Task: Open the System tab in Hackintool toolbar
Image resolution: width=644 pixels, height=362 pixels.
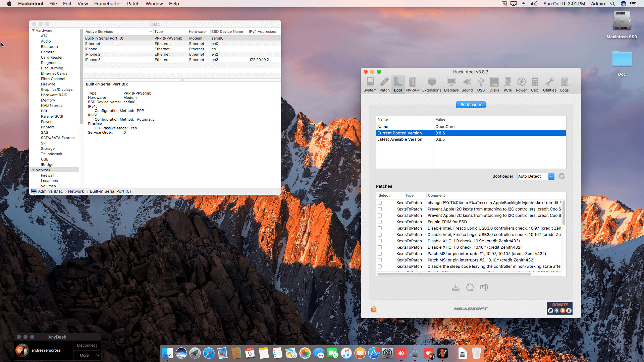Action: coord(370,84)
